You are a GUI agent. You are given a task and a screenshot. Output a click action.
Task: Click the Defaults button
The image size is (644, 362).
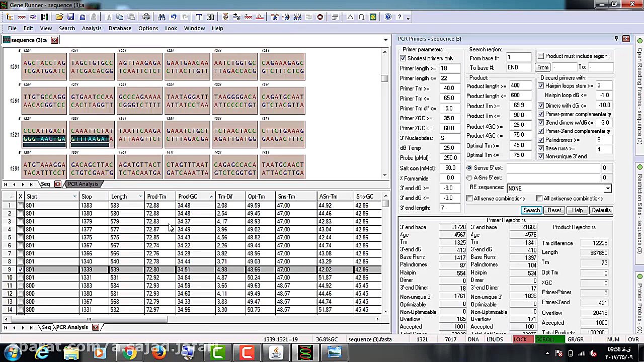click(601, 210)
